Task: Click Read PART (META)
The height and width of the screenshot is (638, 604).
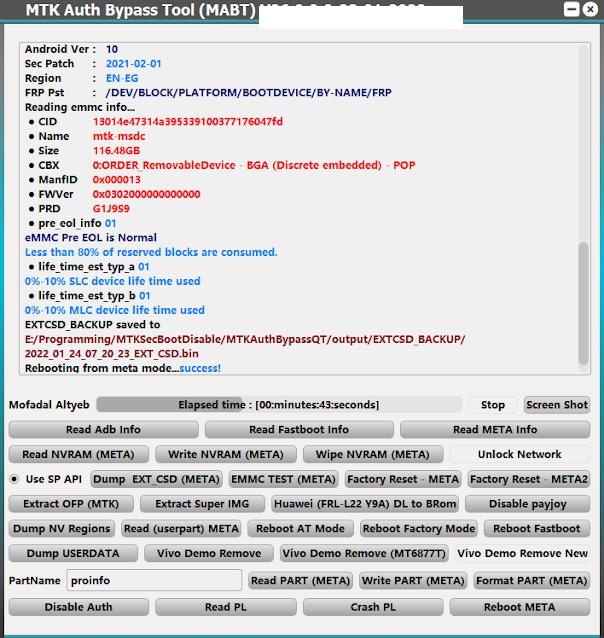Action: click(300, 581)
